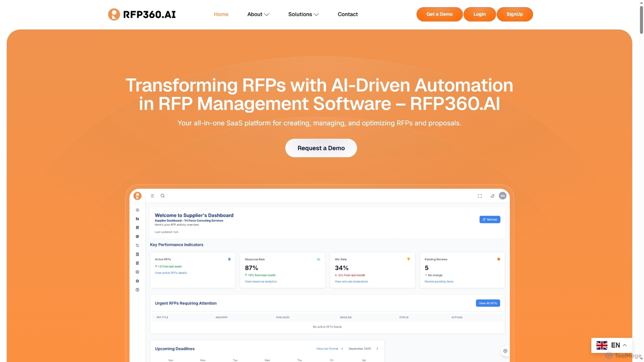Click the Refresh button in dashboard
This screenshot has width=644, height=362.
490,220
